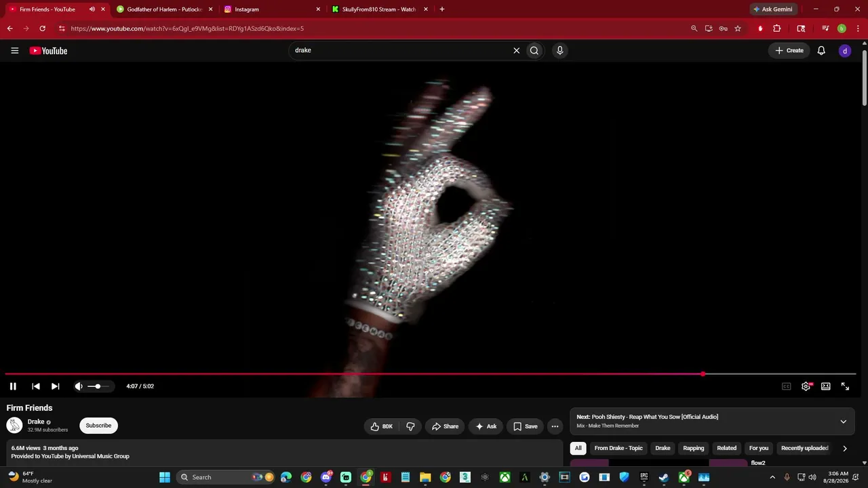This screenshot has height=488, width=868.
Task: Switch to Godfather of Harlem tab
Action: [165, 9]
